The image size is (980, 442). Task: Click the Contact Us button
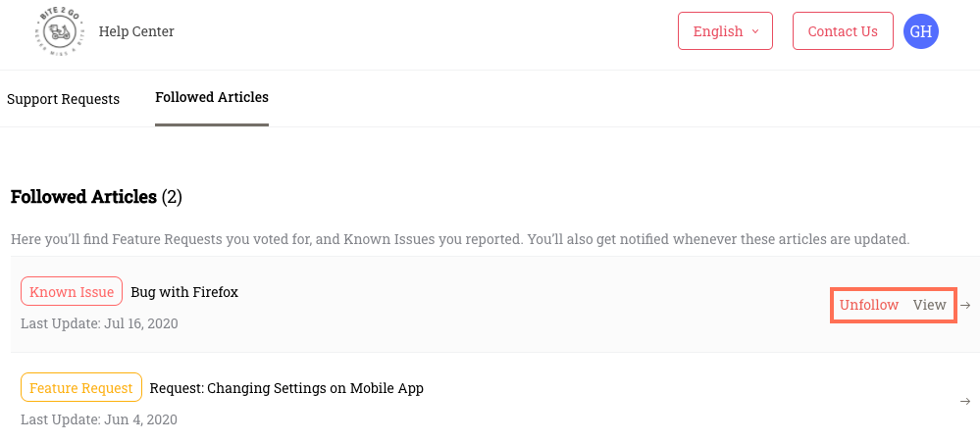[x=843, y=31]
